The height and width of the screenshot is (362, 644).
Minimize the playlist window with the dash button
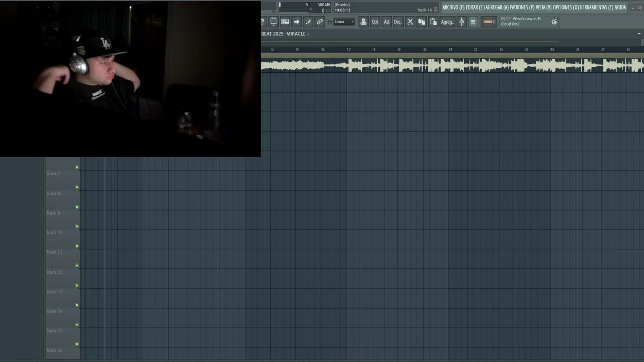[639, 33]
